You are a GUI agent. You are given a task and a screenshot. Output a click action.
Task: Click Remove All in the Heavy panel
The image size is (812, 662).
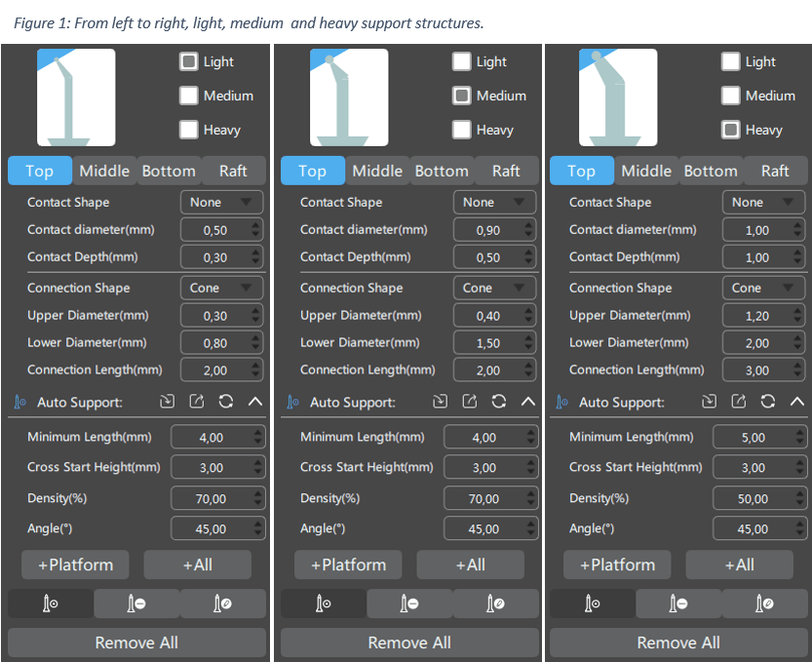(678, 643)
